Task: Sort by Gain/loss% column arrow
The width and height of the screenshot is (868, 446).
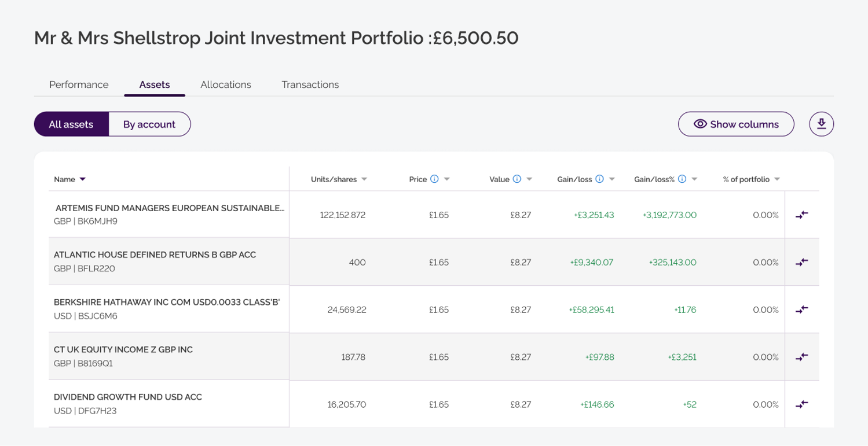Action: (x=694, y=179)
